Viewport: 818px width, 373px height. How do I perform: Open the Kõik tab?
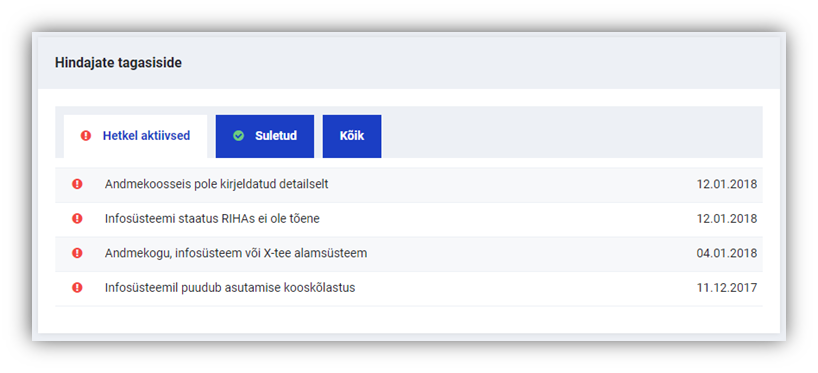[x=352, y=136]
